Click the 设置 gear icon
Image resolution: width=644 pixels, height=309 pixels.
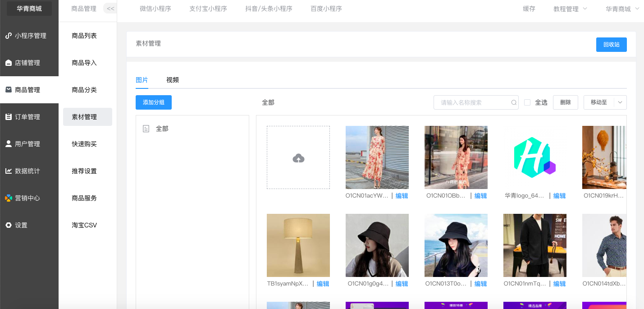click(8, 225)
